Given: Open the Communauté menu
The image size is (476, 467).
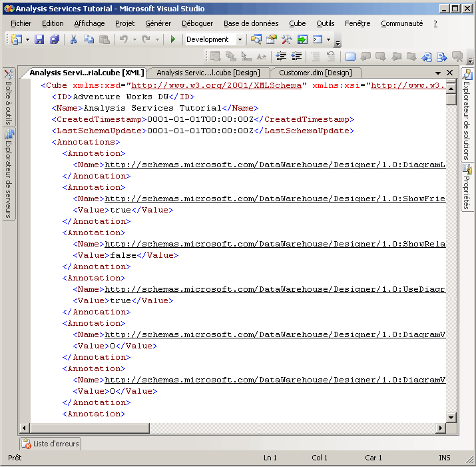Looking at the screenshot, I should click(x=402, y=23).
